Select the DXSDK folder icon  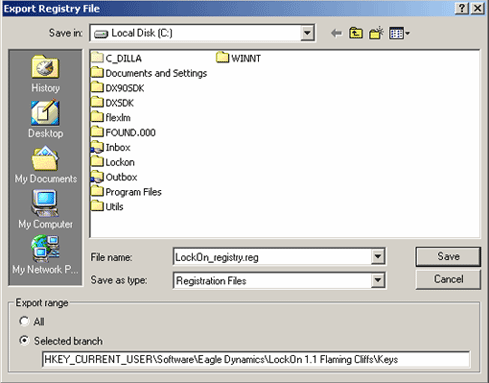pyautogui.click(x=97, y=102)
